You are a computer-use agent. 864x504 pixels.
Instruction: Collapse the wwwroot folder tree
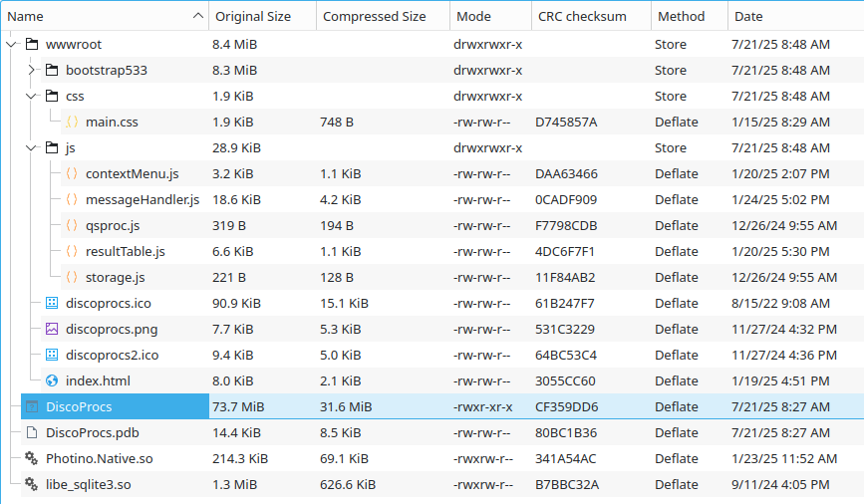tap(11, 45)
